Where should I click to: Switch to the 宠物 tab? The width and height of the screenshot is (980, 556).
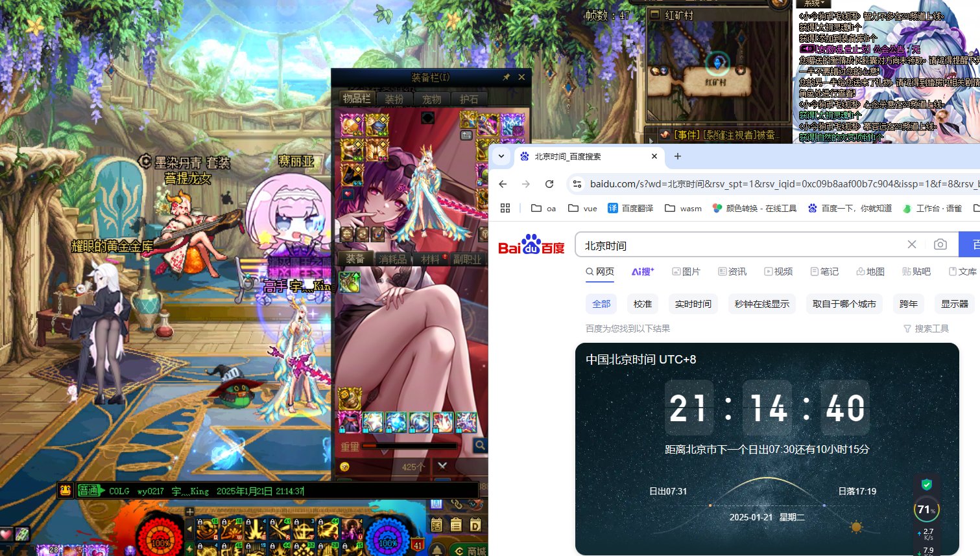(432, 98)
